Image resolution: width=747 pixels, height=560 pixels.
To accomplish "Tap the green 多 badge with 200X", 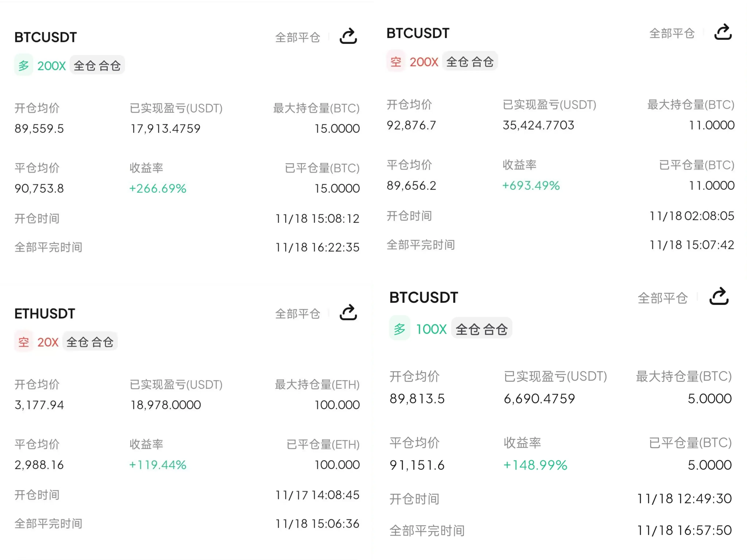I will [24, 65].
